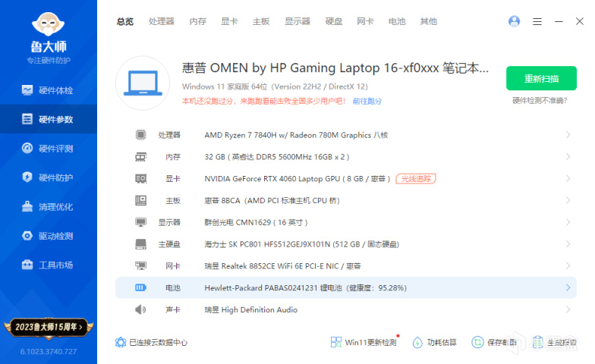
Task: Click the 电池 battery icon
Action: point(141,288)
